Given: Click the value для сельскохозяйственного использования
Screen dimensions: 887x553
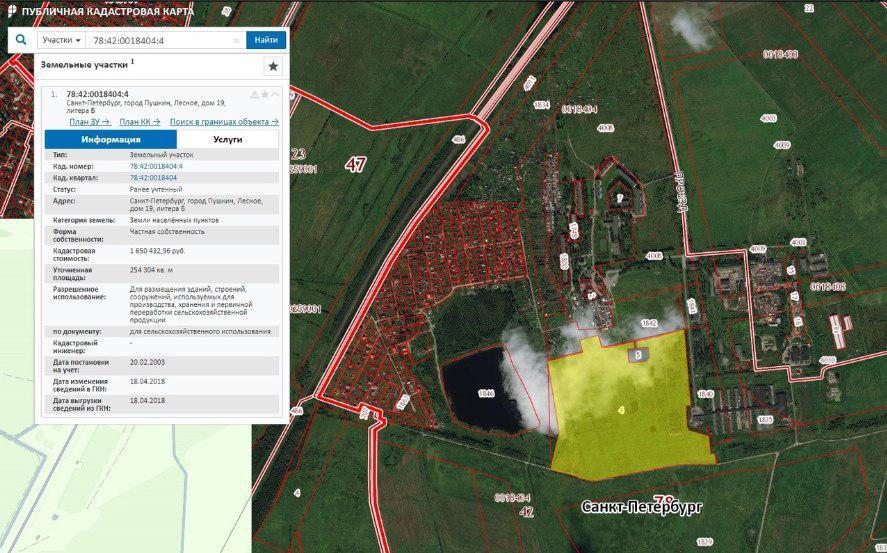Looking at the screenshot, I should pyautogui.click(x=200, y=331).
